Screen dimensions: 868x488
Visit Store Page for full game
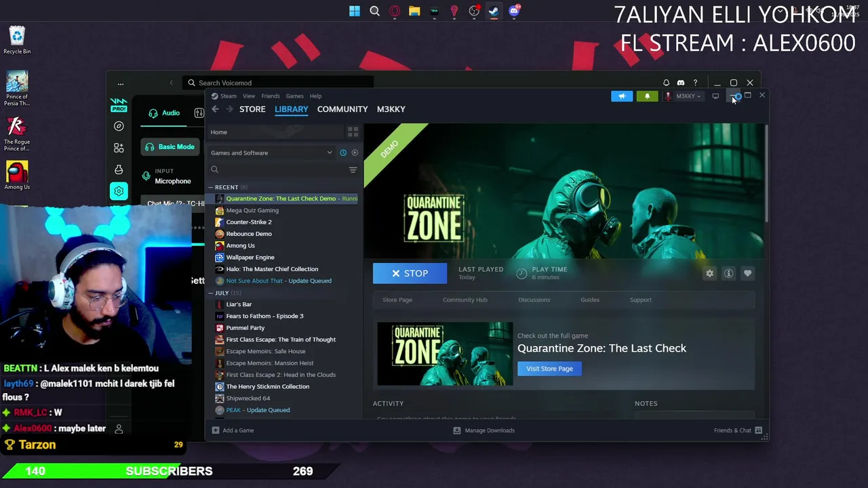click(x=549, y=369)
